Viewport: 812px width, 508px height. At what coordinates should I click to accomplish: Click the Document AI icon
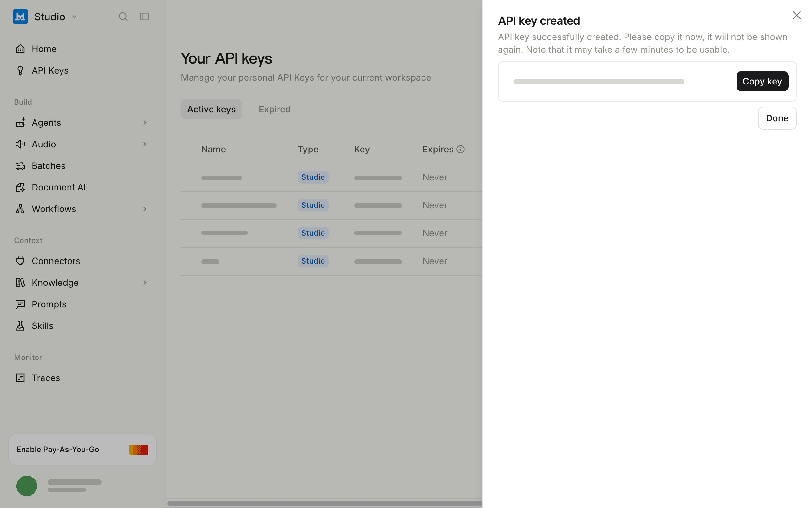[x=21, y=187]
